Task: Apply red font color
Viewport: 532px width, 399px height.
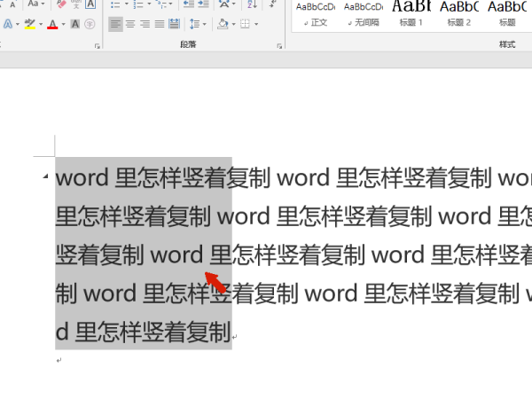Action: pyautogui.click(x=52, y=24)
